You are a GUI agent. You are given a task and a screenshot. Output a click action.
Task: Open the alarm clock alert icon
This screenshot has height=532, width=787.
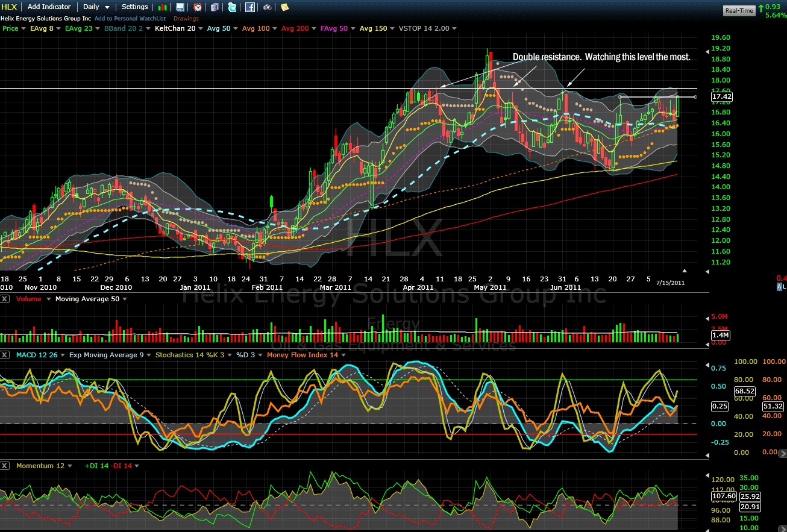pos(198,7)
